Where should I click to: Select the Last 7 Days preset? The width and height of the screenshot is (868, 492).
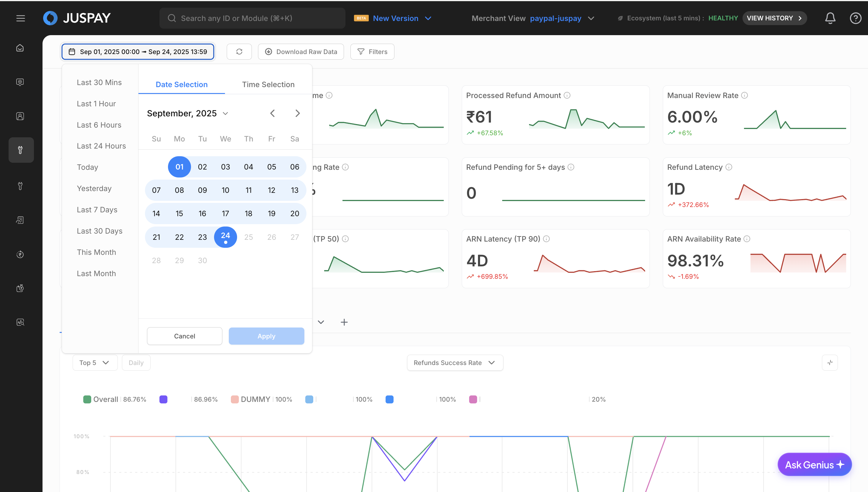[x=97, y=210]
